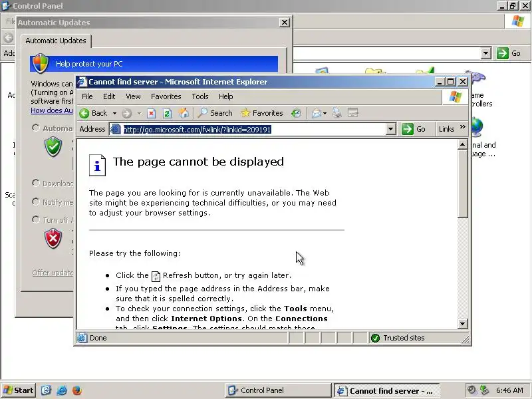Screen dimensions: 532x399
Task: Click the Windows flag logo in IE
Action: pos(455,97)
